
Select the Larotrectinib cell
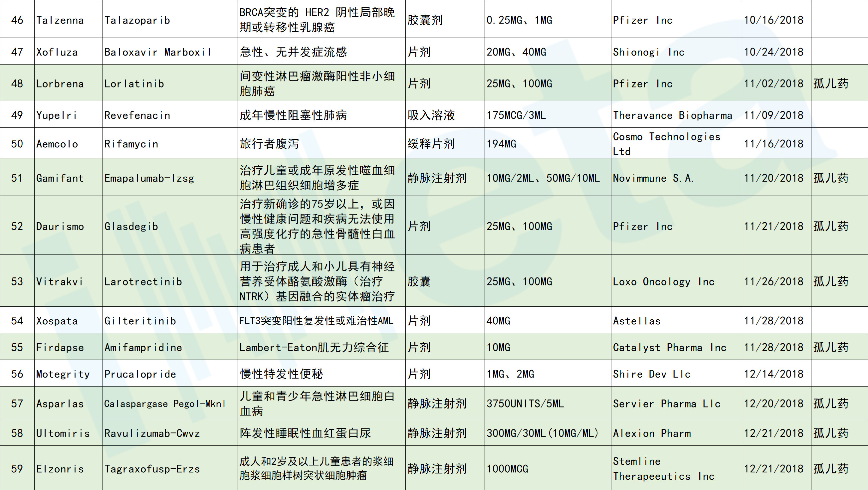pos(170,281)
